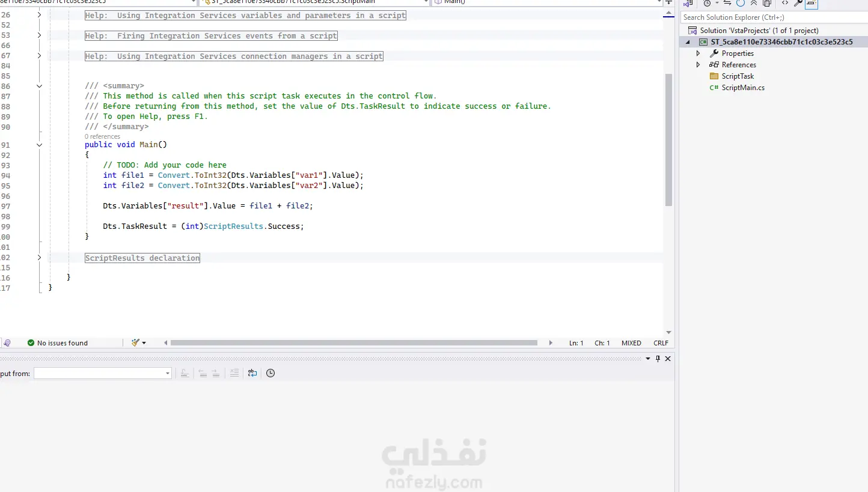
Task: Select project ST_5ca8e110e73346cbb71c1c03c3e523c5
Action: pyautogui.click(x=781, y=42)
